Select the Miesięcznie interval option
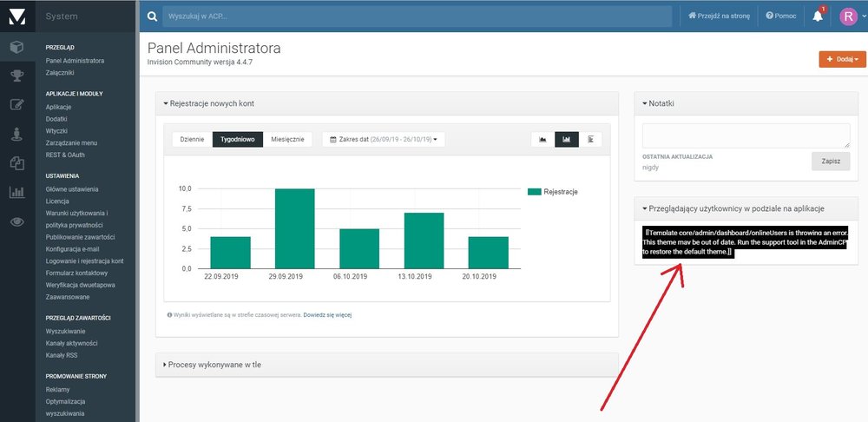The height and width of the screenshot is (422, 868). tap(287, 139)
